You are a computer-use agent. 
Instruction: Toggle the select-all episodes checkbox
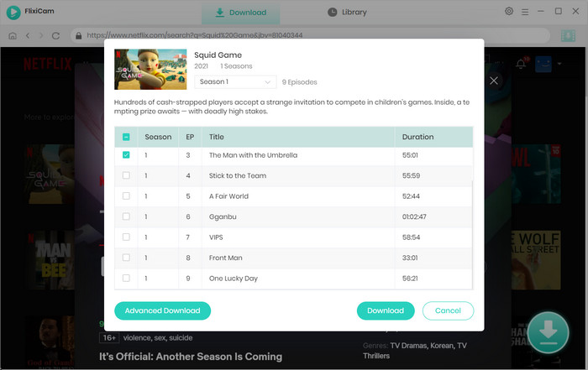(126, 137)
